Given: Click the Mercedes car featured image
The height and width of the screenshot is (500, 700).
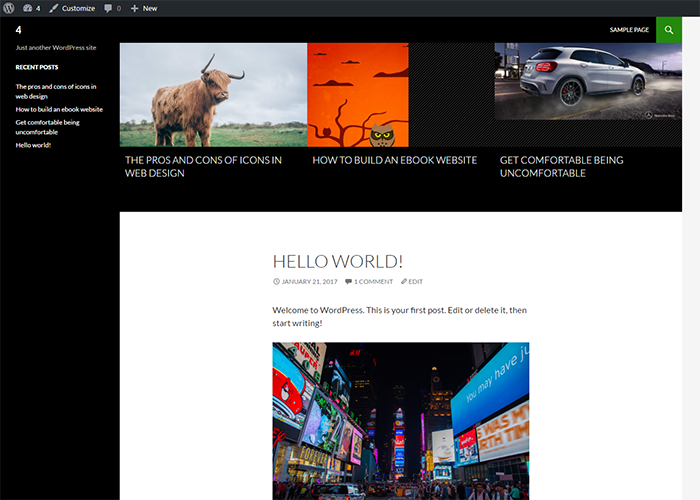Looking at the screenshot, I should [x=588, y=82].
